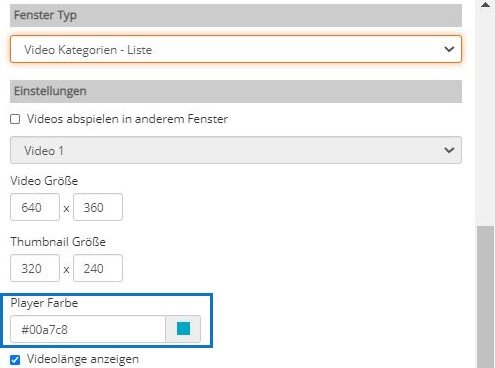The height and width of the screenshot is (368, 495).
Task: Click the empty scrollbar track above thumb
Action: pyautogui.click(x=486, y=118)
